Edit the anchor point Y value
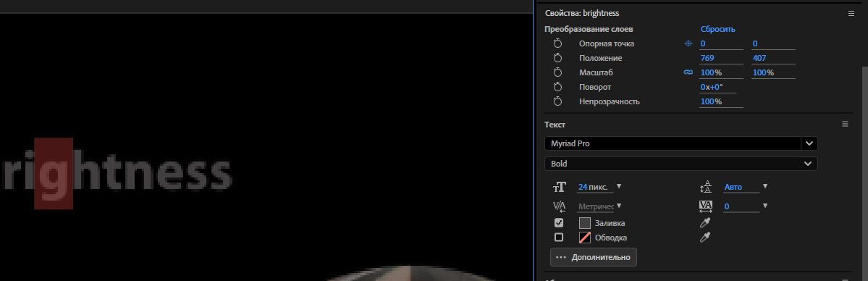The image size is (868, 281). [x=772, y=43]
